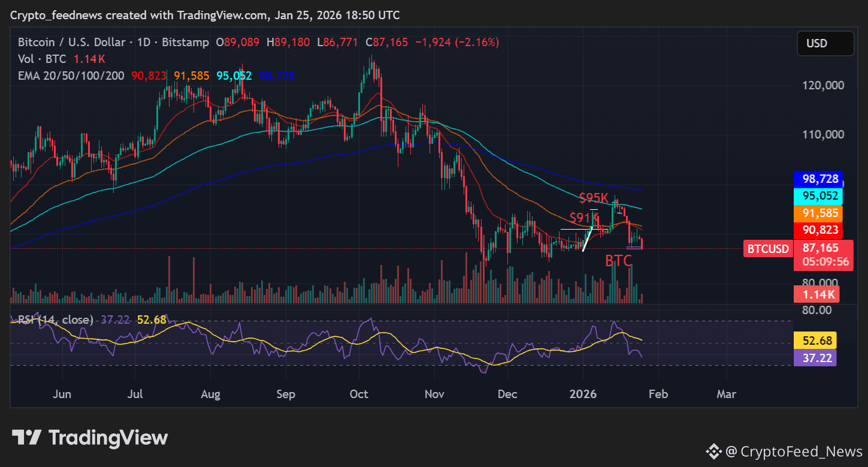Click the low value L86,771
Screen dimensions: 868x467
click(x=338, y=43)
